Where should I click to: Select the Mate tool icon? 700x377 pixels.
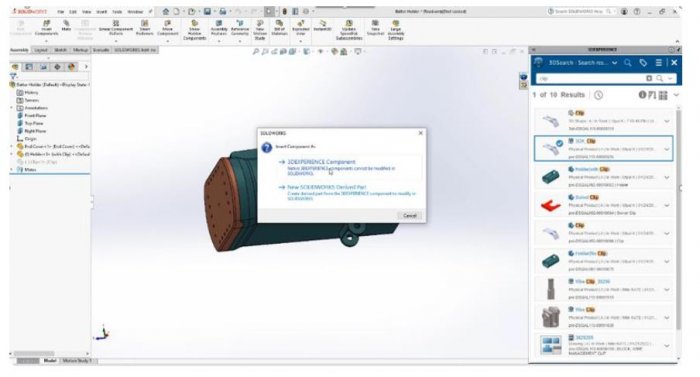click(x=66, y=23)
